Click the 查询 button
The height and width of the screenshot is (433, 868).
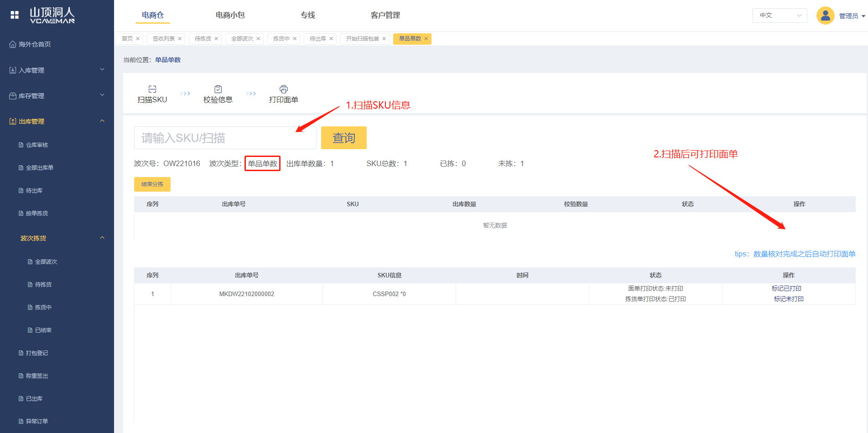click(x=343, y=138)
